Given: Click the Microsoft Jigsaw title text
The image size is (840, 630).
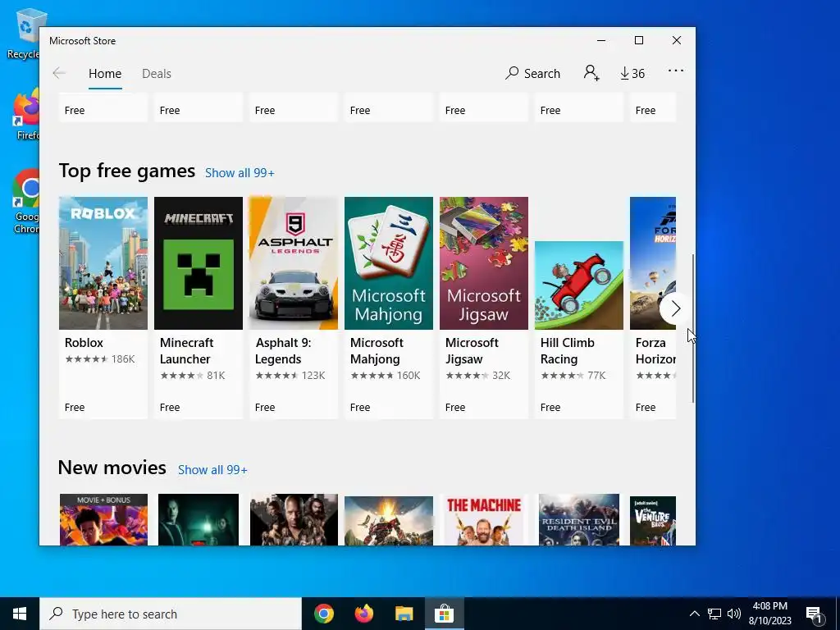Looking at the screenshot, I should click(x=472, y=350).
